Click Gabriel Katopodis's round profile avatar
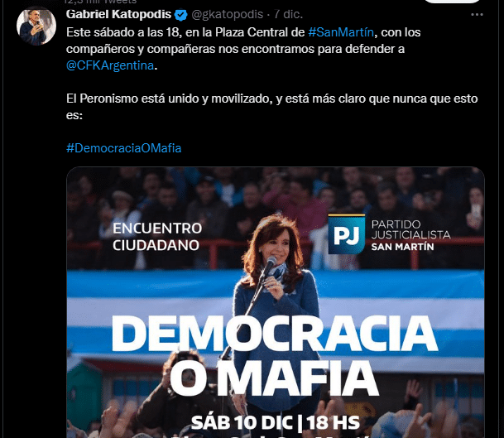Image resolution: width=504 pixels, height=438 pixels. pyautogui.click(x=36, y=26)
